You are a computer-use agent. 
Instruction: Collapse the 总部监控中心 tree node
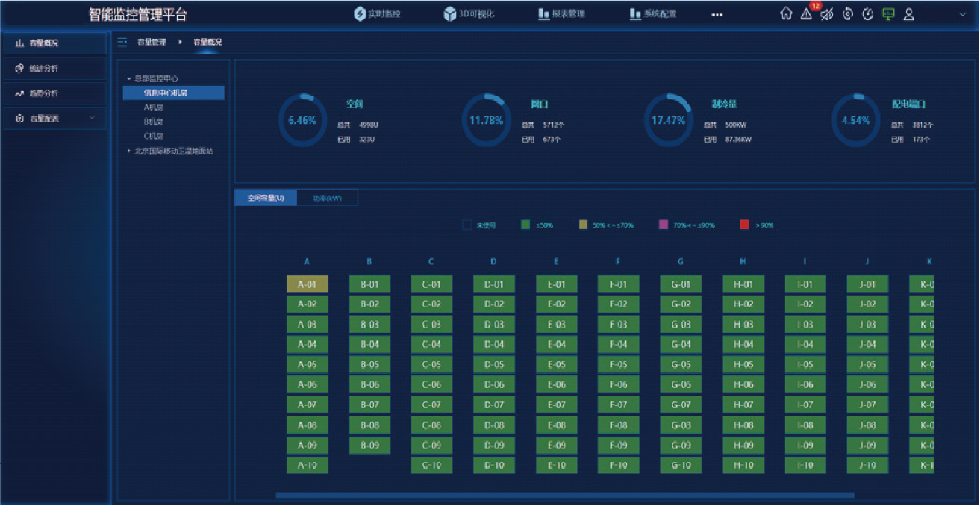pos(128,78)
